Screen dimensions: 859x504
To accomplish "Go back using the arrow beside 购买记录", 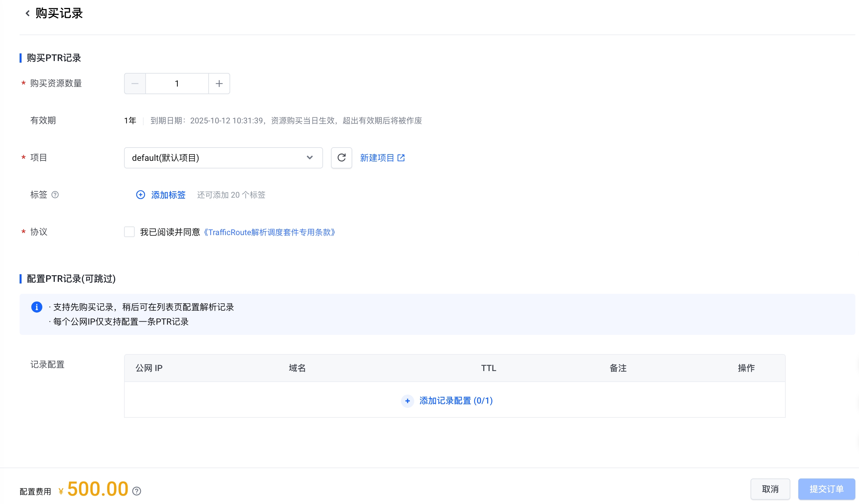I will (28, 13).
